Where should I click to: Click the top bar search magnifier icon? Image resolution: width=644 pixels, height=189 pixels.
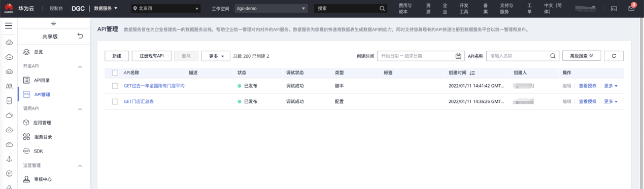pyautogui.click(x=382, y=9)
